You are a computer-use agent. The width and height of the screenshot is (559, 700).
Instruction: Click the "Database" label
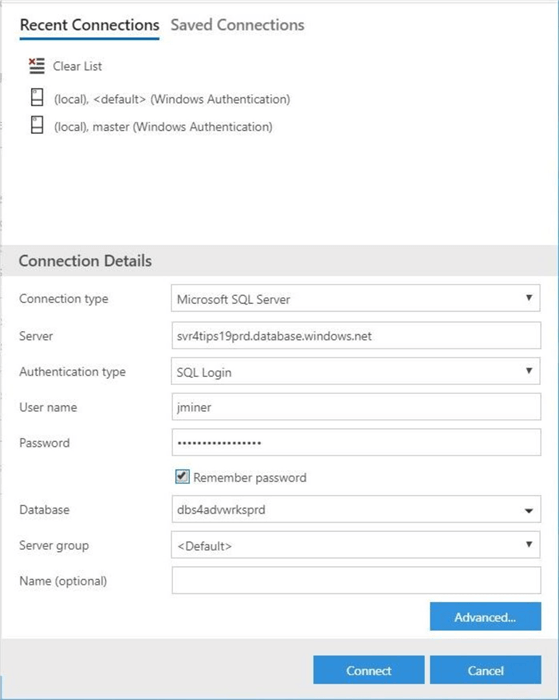tap(44, 510)
